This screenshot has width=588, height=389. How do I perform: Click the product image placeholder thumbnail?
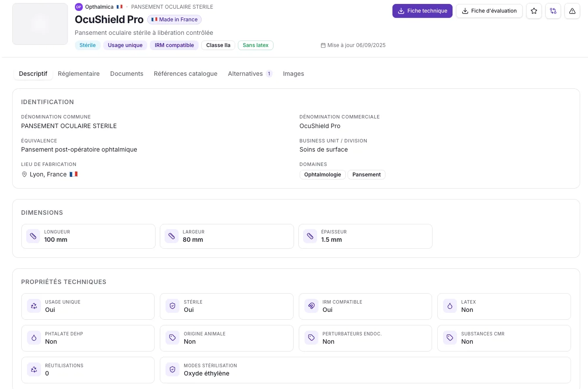(40, 24)
